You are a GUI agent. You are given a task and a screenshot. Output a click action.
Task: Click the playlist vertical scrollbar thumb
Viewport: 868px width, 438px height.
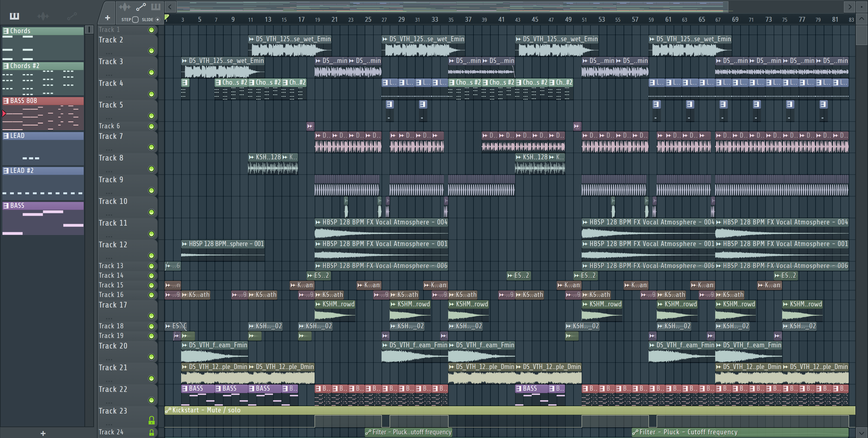(x=861, y=35)
